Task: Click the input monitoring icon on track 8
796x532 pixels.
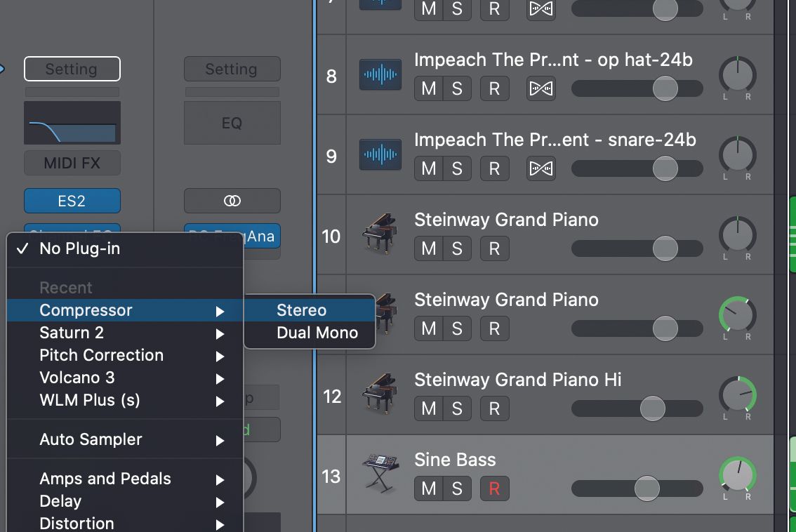Action: tap(540, 88)
